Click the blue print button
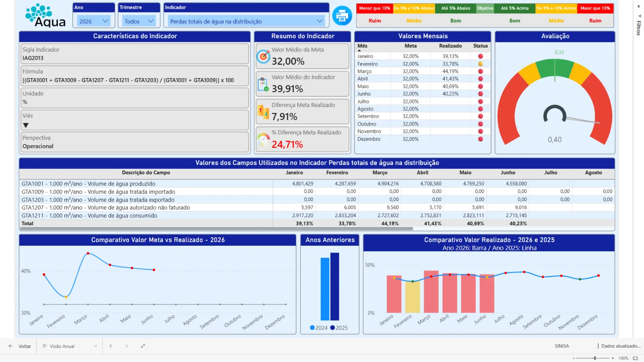 pos(342,16)
